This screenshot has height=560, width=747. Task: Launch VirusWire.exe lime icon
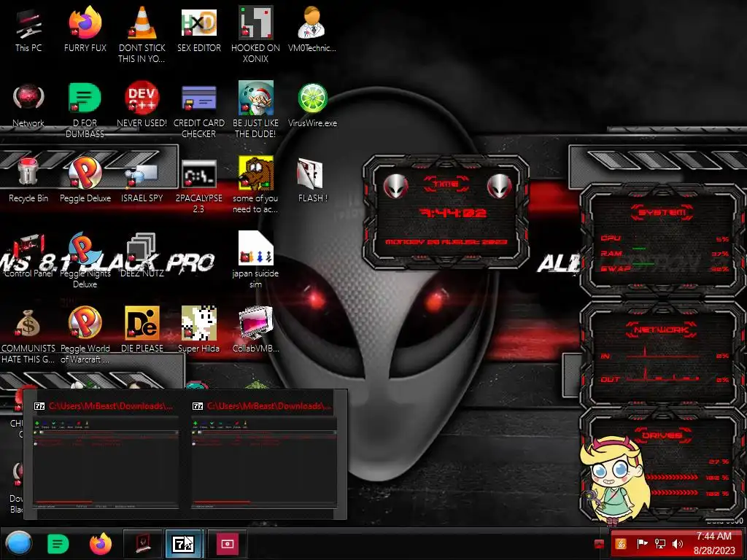(x=312, y=105)
